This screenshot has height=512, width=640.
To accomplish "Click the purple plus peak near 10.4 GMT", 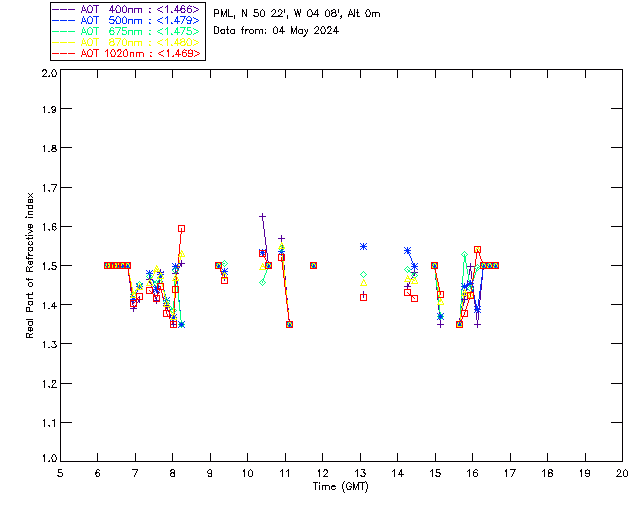I will (262, 216).
